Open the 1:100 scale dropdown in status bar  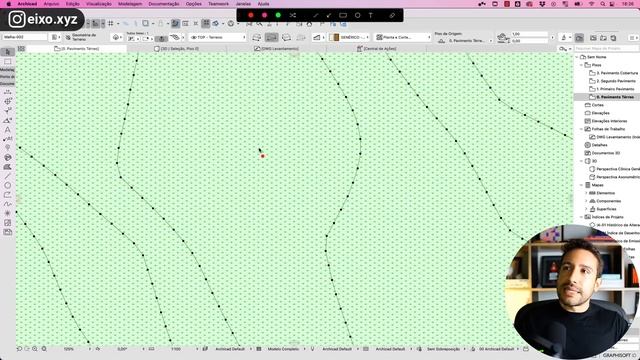point(177,349)
